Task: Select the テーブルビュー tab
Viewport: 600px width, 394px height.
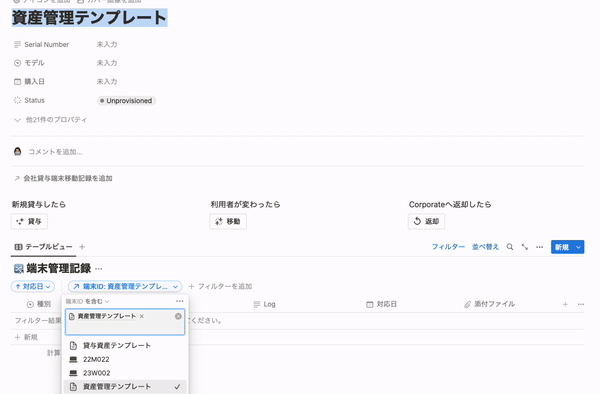Action: [43, 247]
